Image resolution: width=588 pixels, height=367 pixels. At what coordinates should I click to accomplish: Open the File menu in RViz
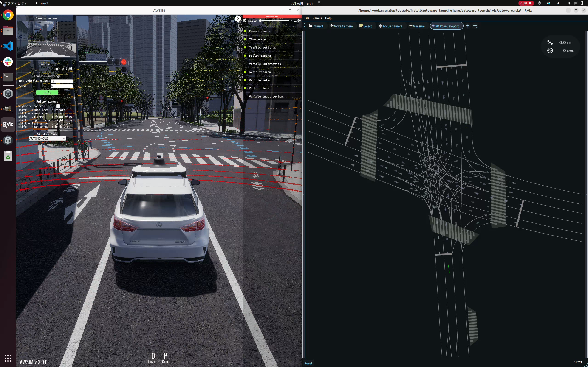tap(307, 18)
